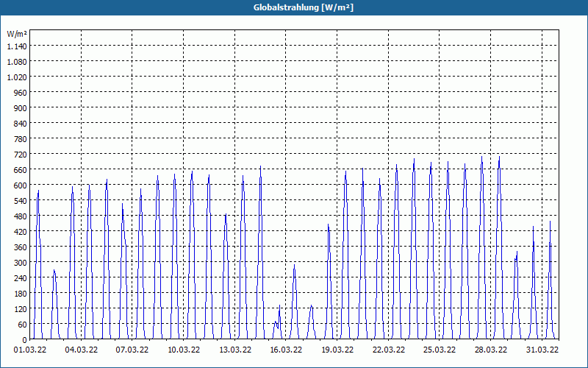Click the 720 y-axis value
588x368 pixels.
click(x=21, y=155)
